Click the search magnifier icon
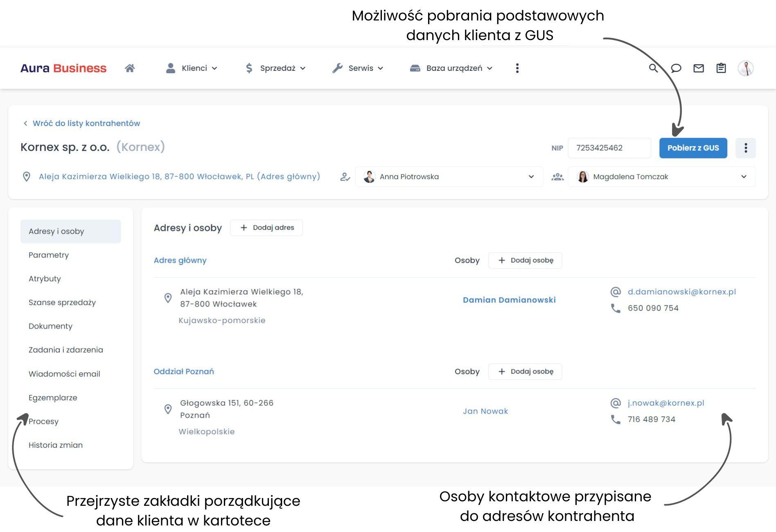776x532 pixels. pos(653,68)
